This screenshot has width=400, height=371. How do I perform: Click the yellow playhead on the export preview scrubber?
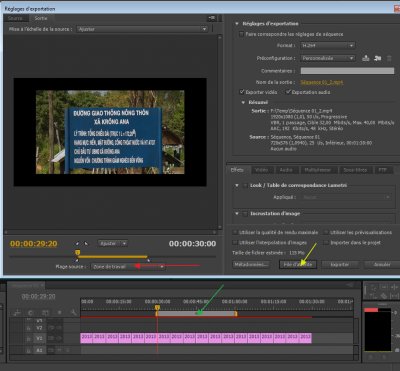tap(77, 253)
